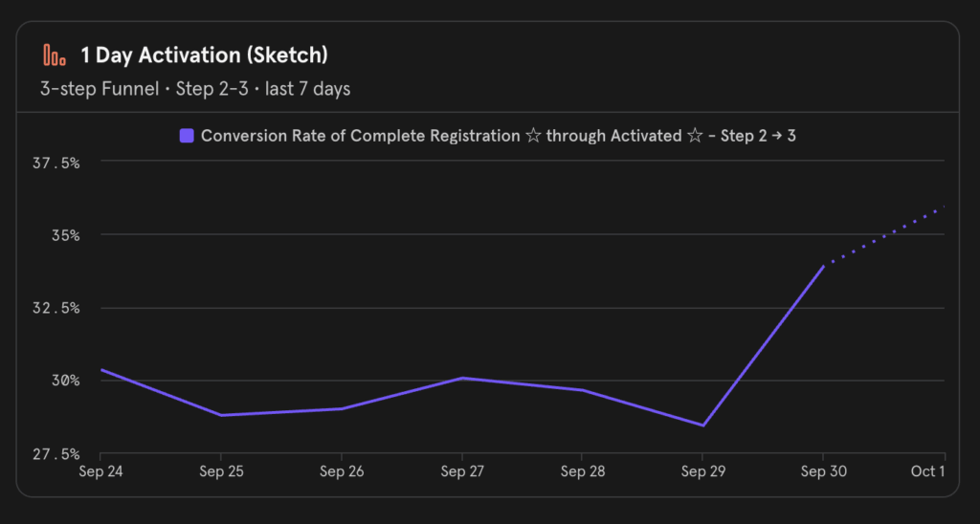Click the star icon after Complete Registration
The height and width of the screenshot is (524, 980).
(532, 136)
